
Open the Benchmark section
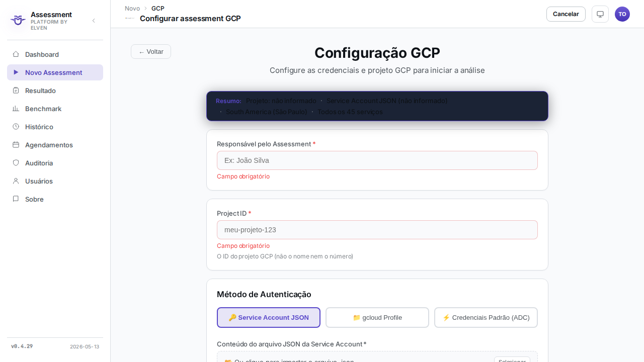[x=55, y=109]
